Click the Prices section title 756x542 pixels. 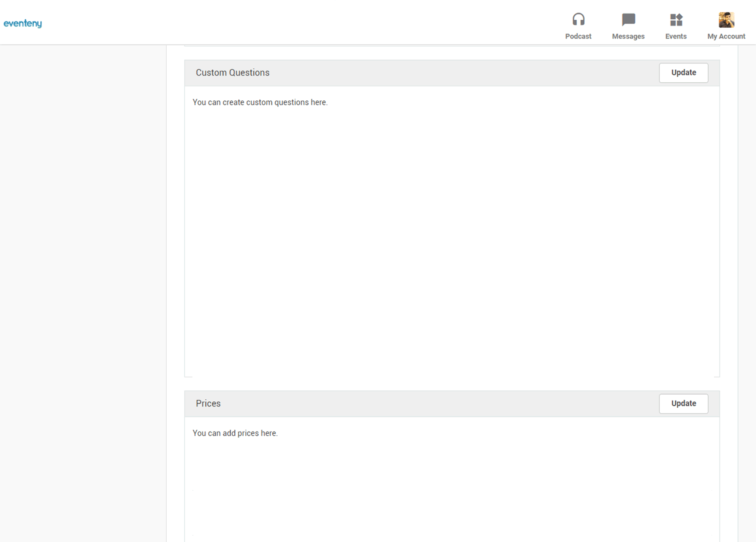pyautogui.click(x=208, y=403)
